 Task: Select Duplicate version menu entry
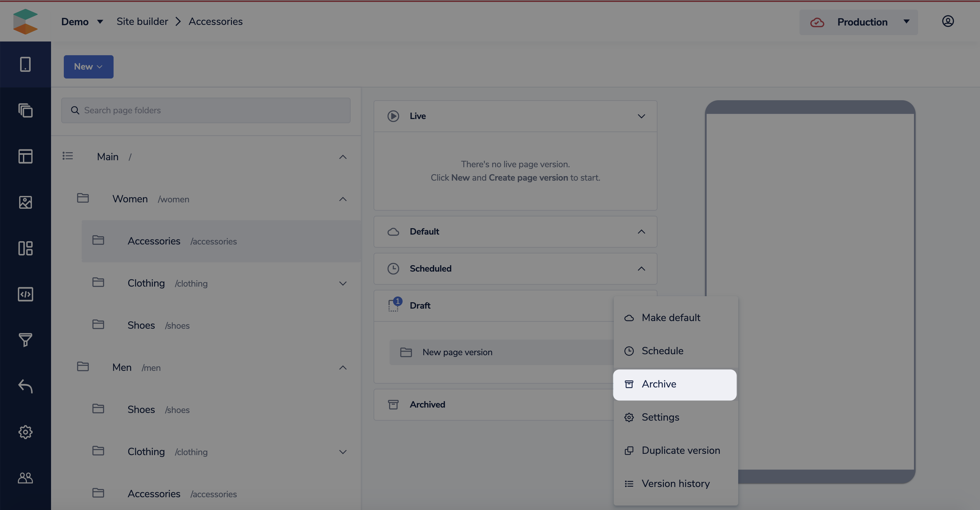click(x=680, y=451)
